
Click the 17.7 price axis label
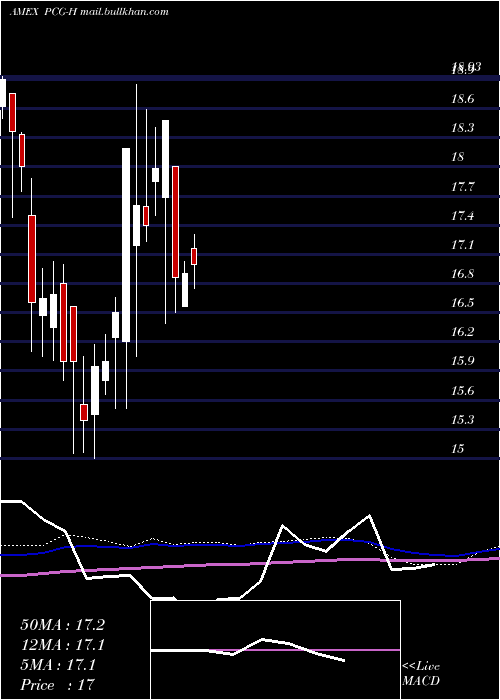pos(462,187)
